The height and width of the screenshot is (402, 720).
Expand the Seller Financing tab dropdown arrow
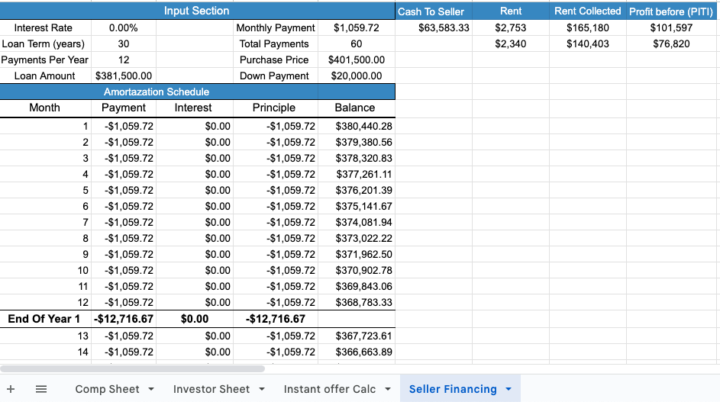point(508,389)
